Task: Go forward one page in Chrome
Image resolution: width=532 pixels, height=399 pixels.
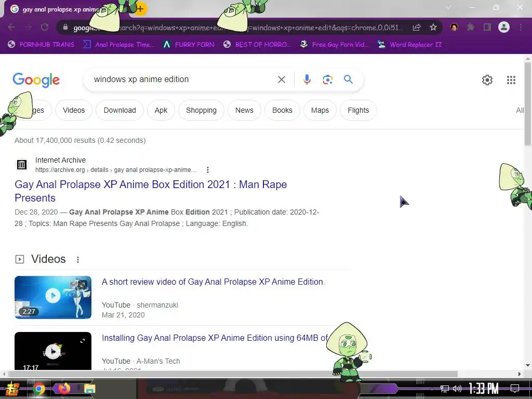Action: click(28, 27)
